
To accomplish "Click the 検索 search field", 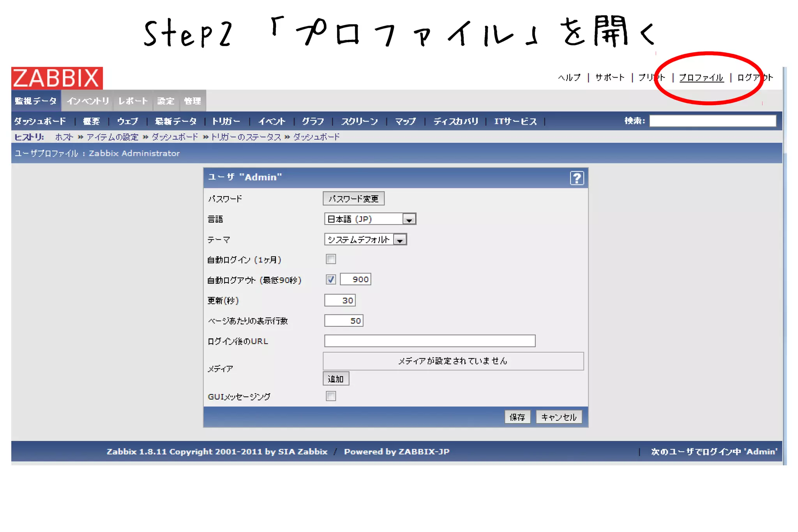I will pyautogui.click(x=713, y=121).
